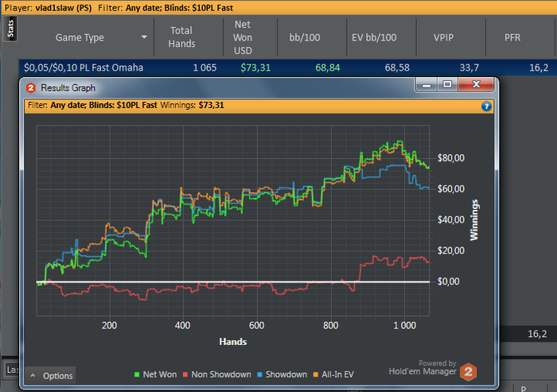557x392 pixels.
Task: Select the $0,05/$0,10 PL Fast Omaha row
Action: click(288, 68)
